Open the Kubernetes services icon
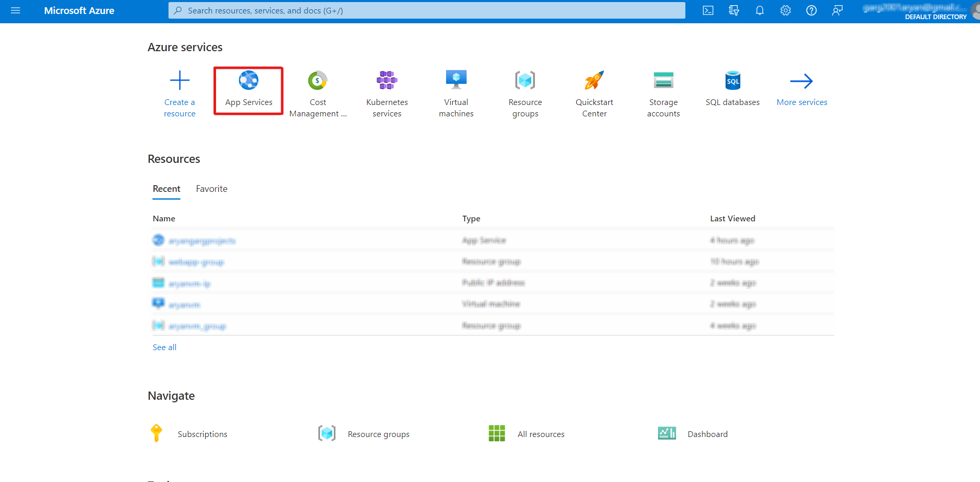This screenshot has width=980, height=482. click(387, 80)
